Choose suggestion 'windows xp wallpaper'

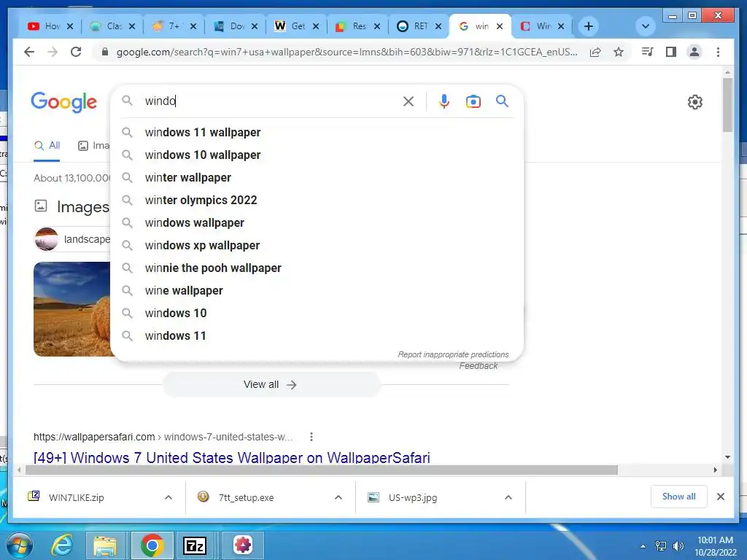click(317, 246)
